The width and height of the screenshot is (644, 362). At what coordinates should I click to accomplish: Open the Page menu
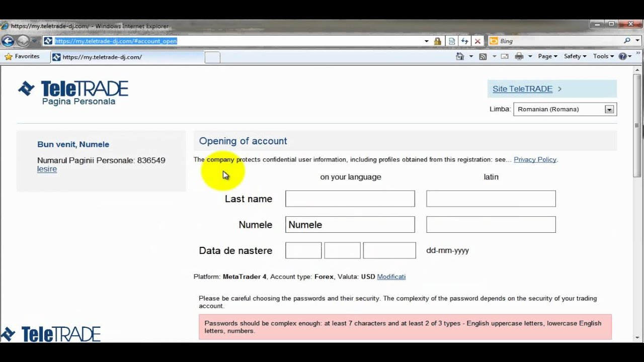coord(547,56)
